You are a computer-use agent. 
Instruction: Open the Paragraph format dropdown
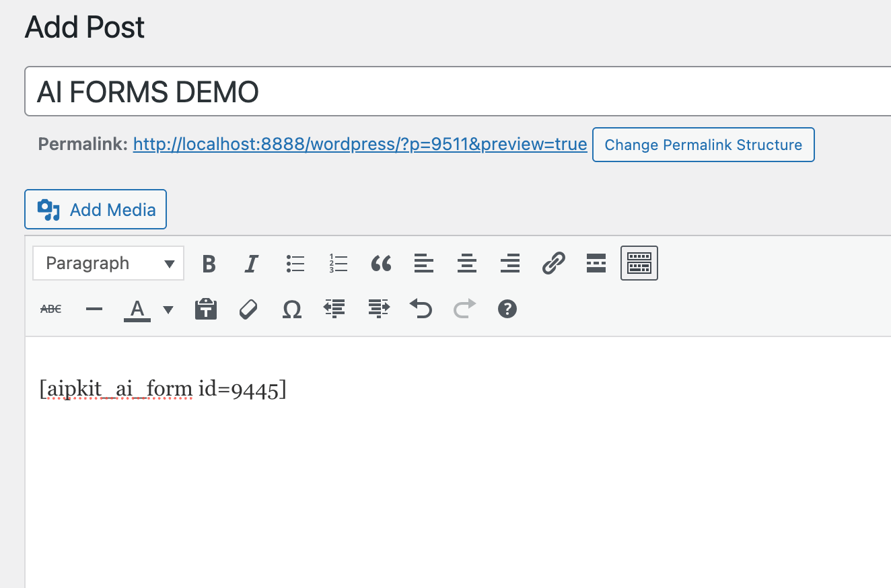(108, 264)
